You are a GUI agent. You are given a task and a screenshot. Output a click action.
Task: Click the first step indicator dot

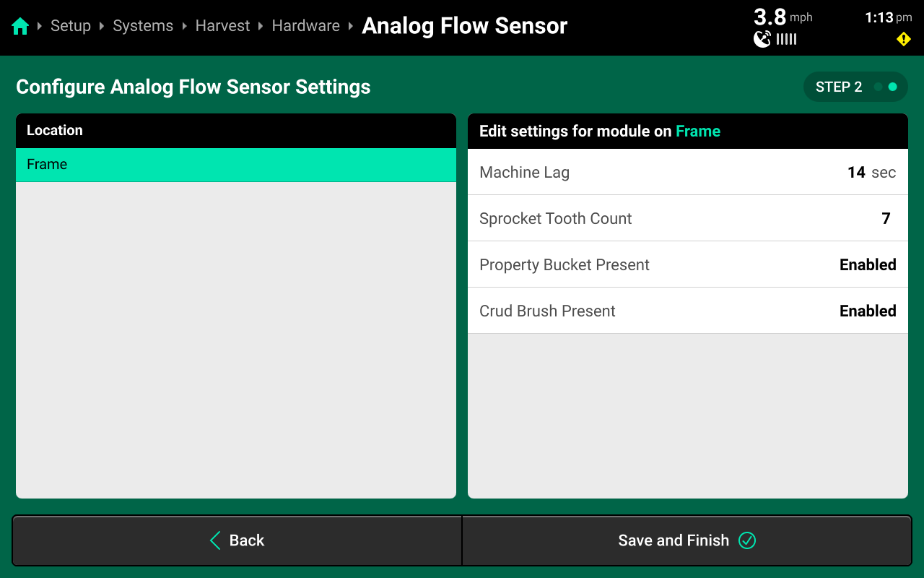point(878,87)
